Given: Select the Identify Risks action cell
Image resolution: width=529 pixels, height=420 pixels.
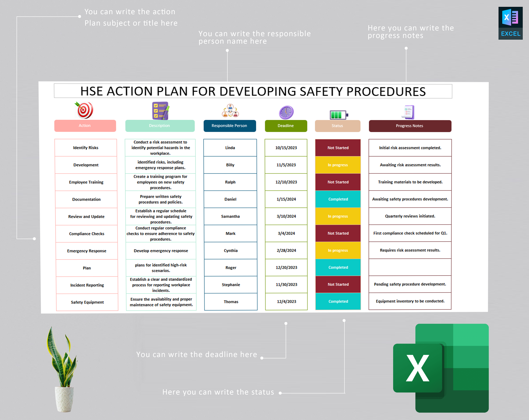Looking at the screenshot, I should (86, 148).
